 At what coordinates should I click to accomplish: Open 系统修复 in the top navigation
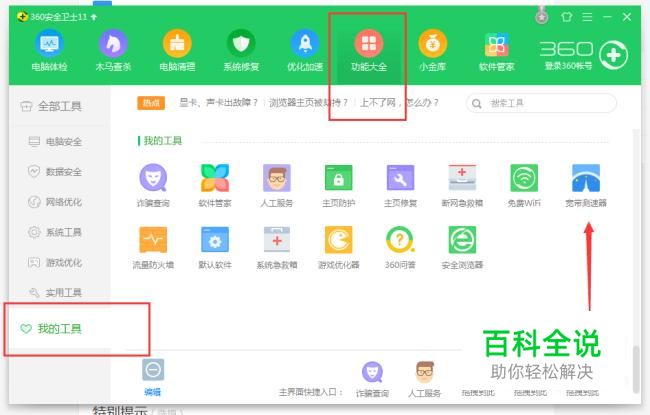coord(241,50)
